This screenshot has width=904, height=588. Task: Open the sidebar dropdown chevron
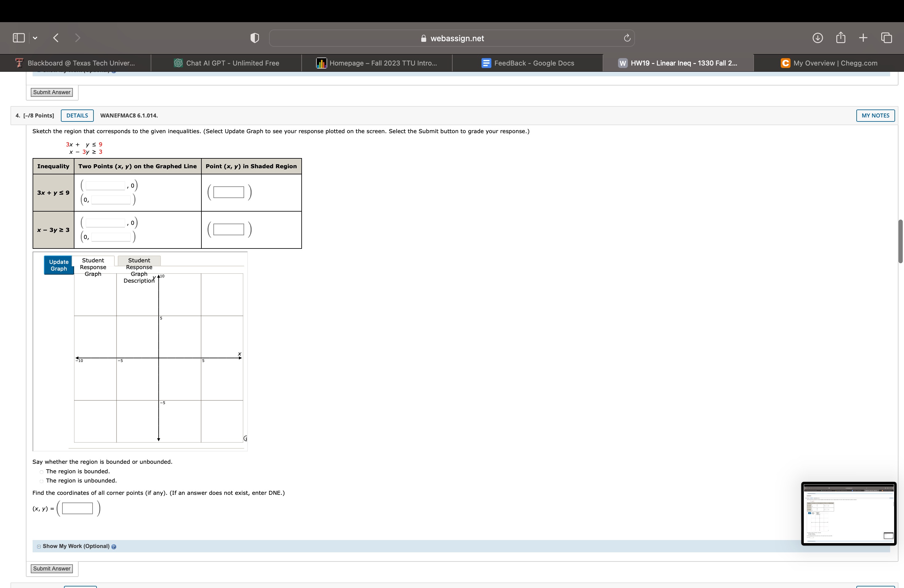pyautogui.click(x=34, y=38)
